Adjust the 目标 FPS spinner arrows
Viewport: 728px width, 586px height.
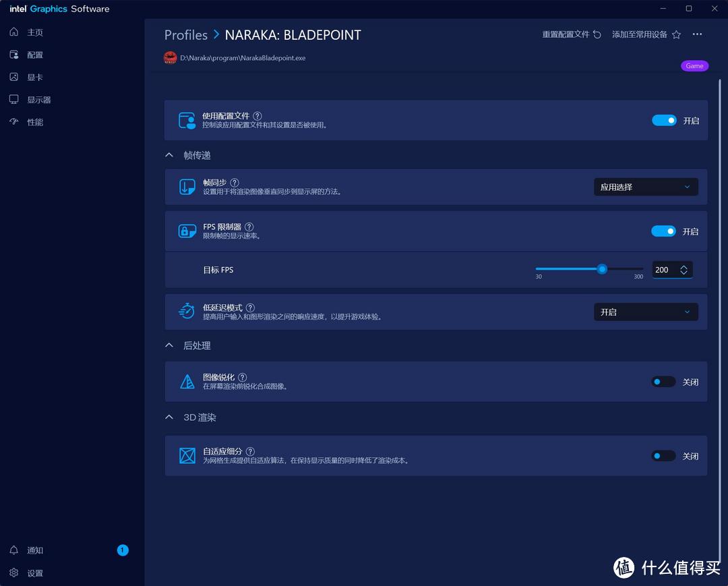click(x=684, y=270)
